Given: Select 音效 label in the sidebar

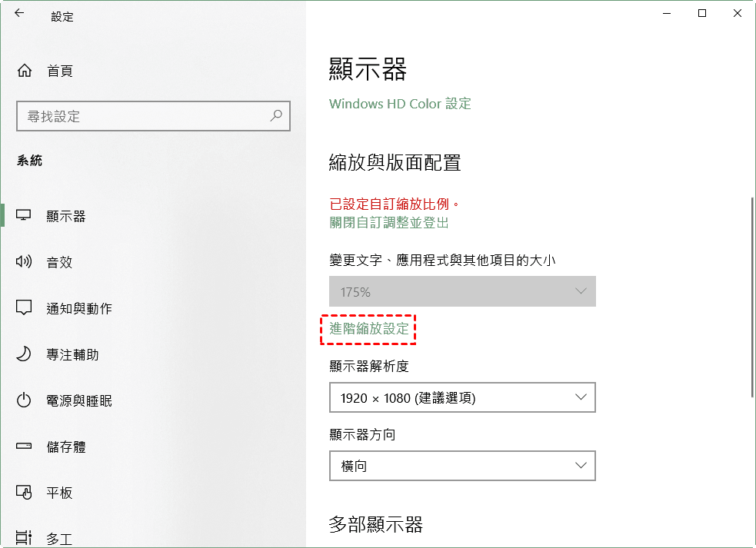Looking at the screenshot, I should point(59,262).
